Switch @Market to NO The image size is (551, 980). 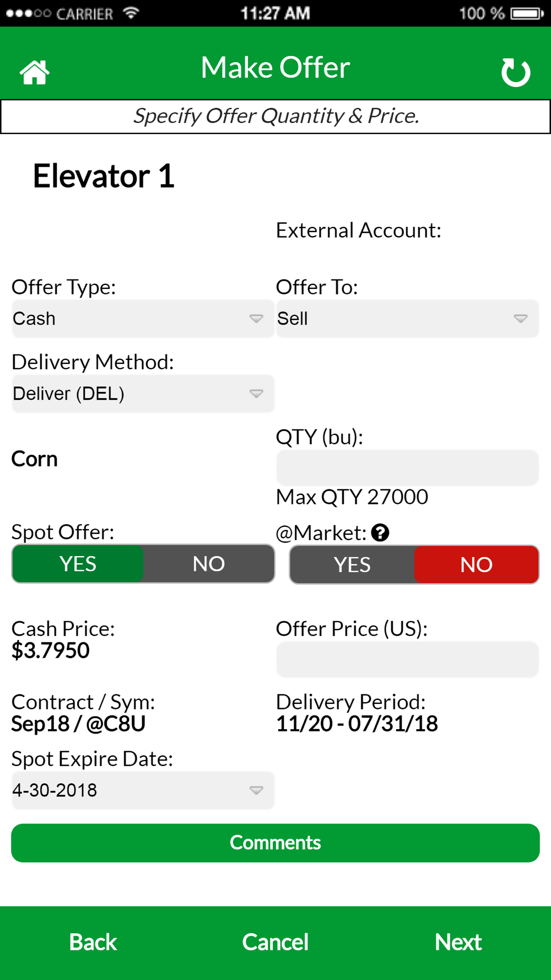(476, 564)
